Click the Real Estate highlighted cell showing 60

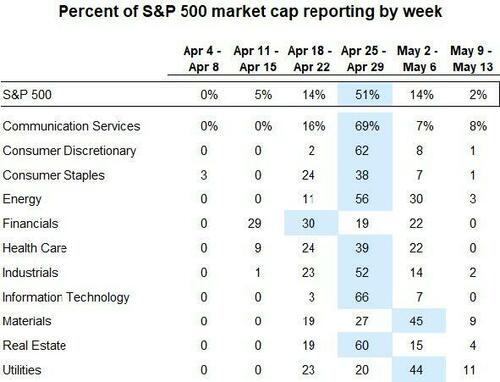click(365, 345)
